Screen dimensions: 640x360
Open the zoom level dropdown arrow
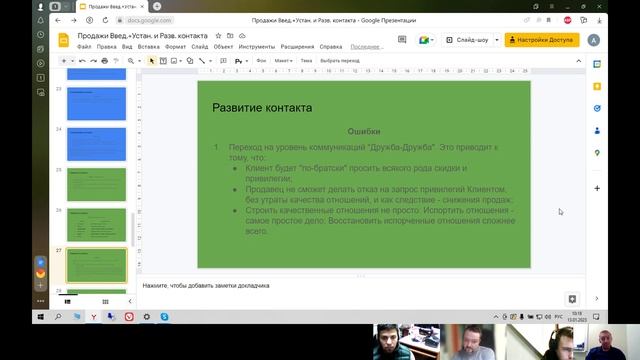(139, 61)
